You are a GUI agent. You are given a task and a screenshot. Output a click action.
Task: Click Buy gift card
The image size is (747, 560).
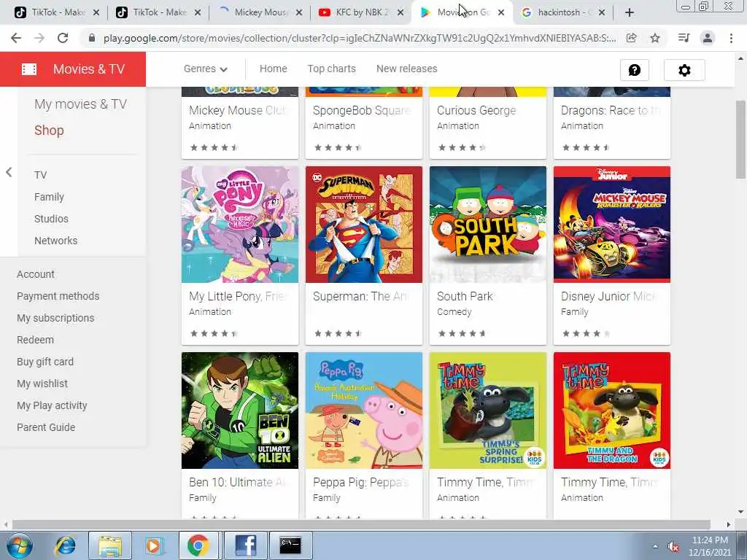click(45, 362)
